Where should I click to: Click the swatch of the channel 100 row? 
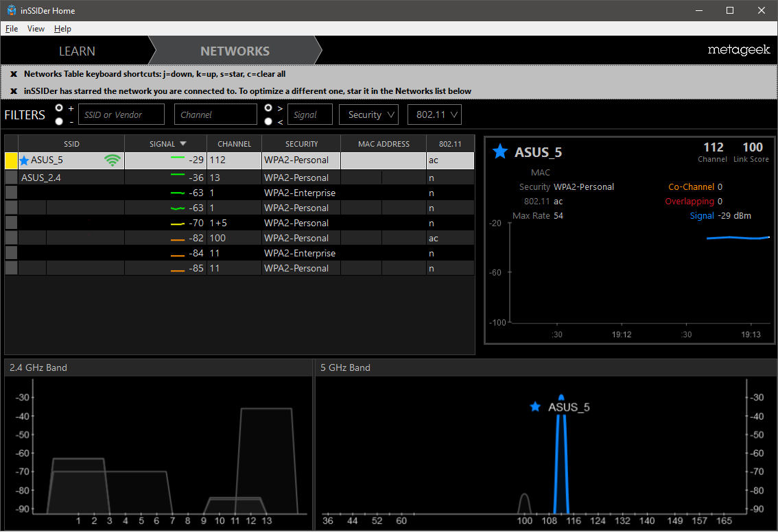point(12,238)
